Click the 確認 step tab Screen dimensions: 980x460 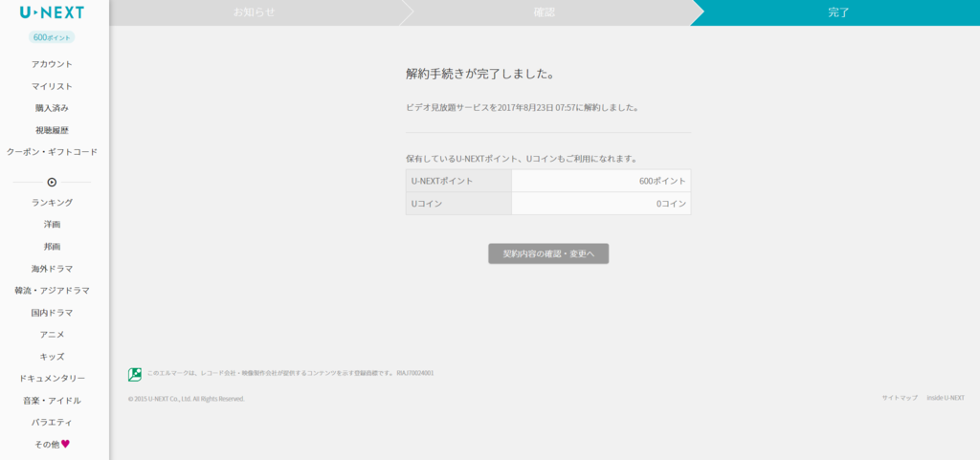click(x=545, y=12)
